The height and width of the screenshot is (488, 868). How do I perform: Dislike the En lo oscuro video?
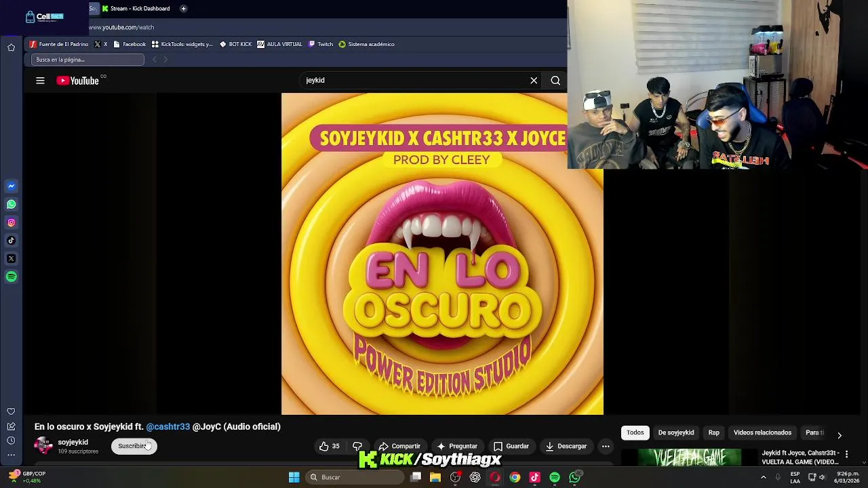pyautogui.click(x=357, y=446)
